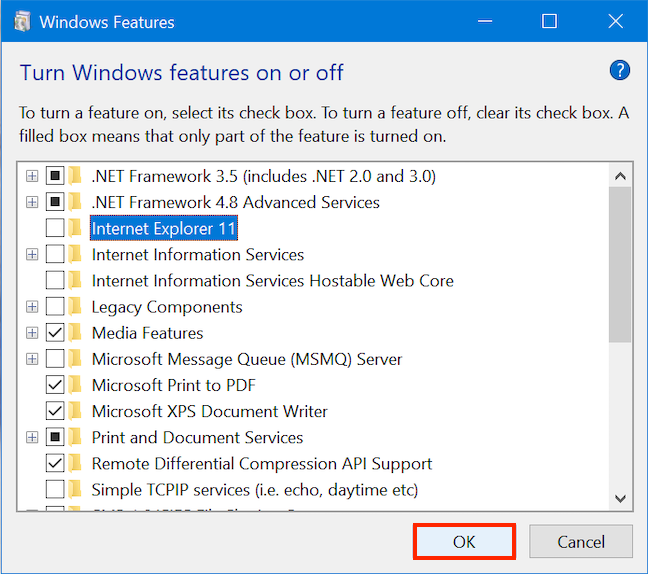
Task: Expand the Media Features node
Action: coord(32,333)
